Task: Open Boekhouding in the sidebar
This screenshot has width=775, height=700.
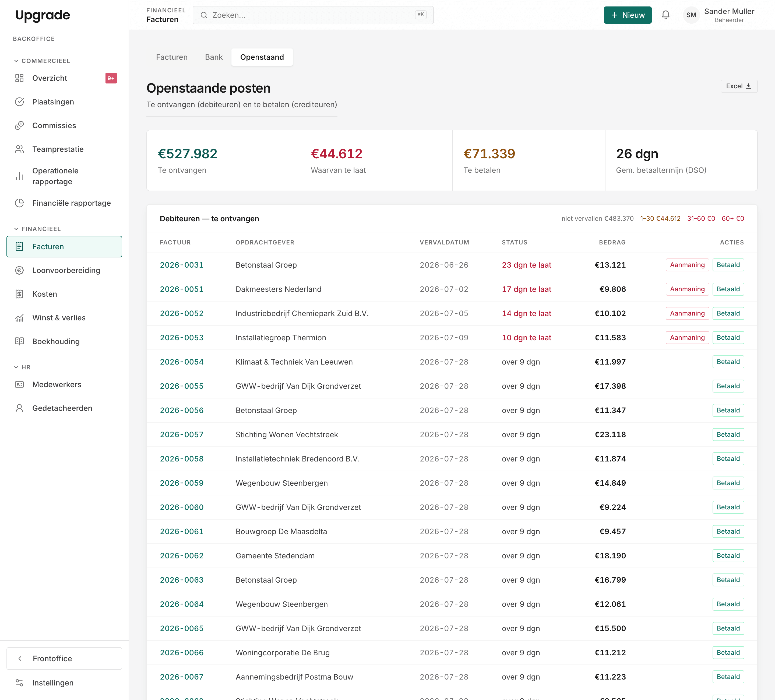Action: point(64,342)
